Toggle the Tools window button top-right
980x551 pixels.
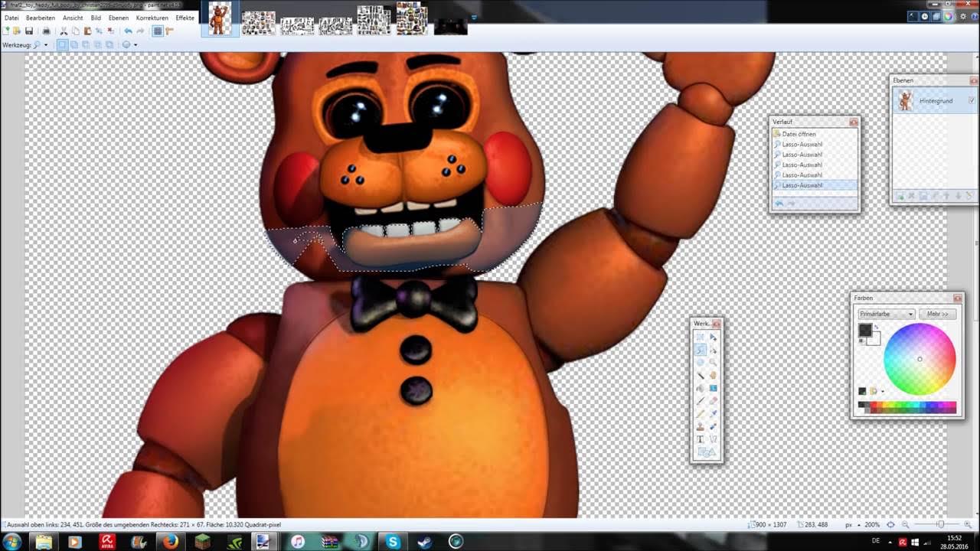coord(913,15)
